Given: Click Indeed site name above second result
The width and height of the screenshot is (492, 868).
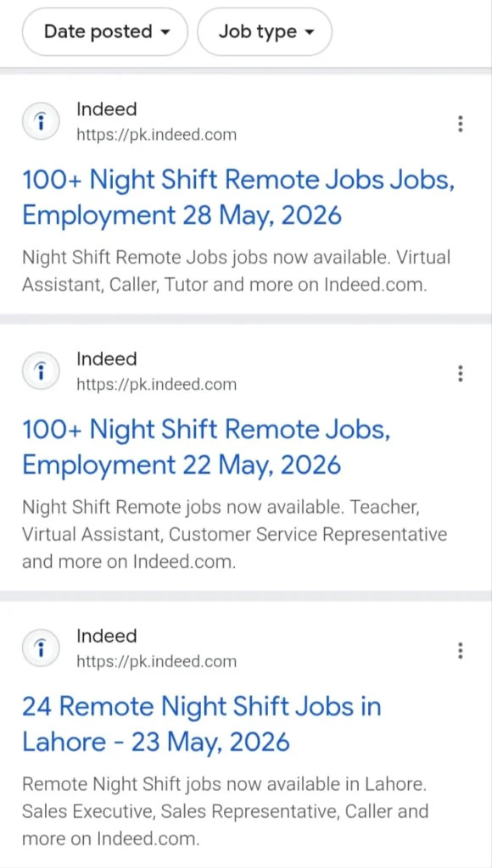Looking at the screenshot, I should [106, 359].
